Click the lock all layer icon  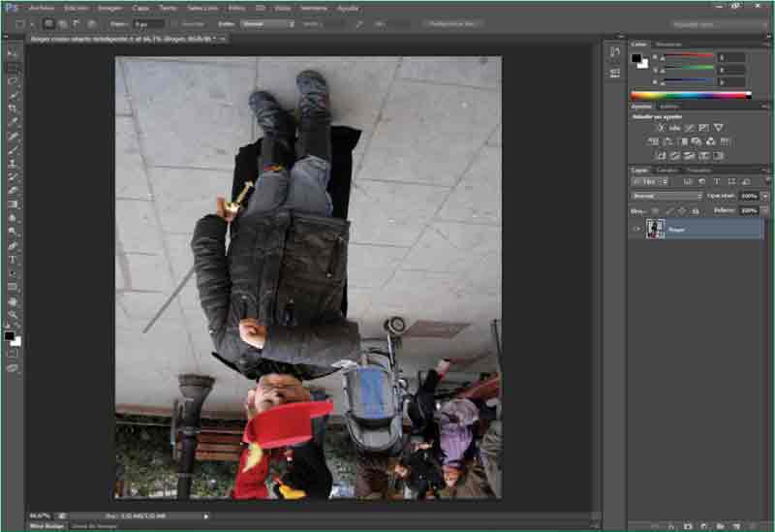click(696, 210)
